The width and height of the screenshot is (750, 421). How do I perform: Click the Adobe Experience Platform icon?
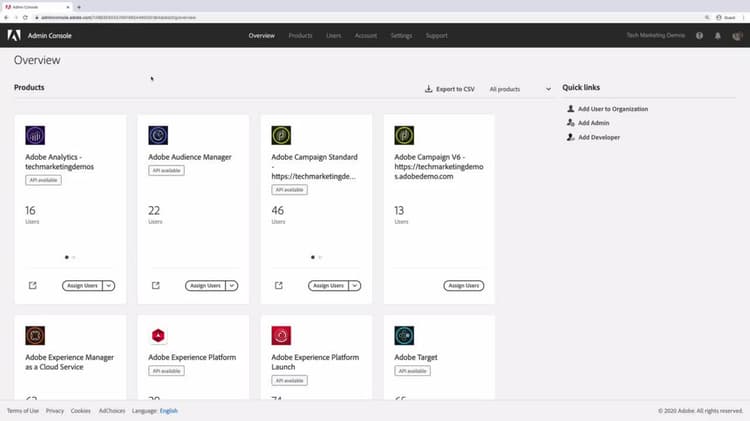[158, 335]
